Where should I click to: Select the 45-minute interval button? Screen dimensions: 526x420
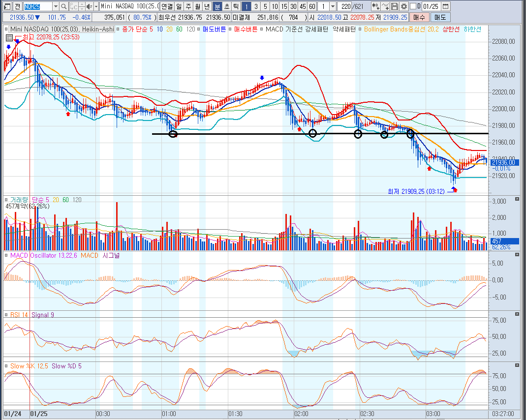[x=303, y=6]
